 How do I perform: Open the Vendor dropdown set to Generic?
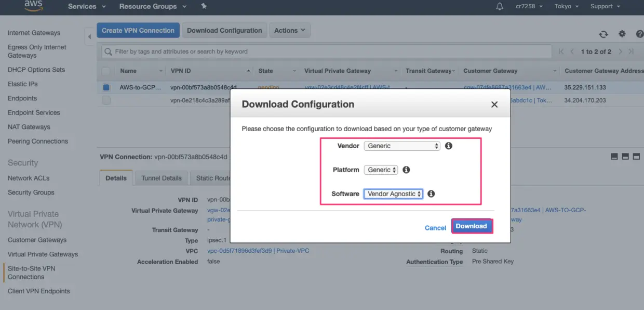[x=402, y=146]
